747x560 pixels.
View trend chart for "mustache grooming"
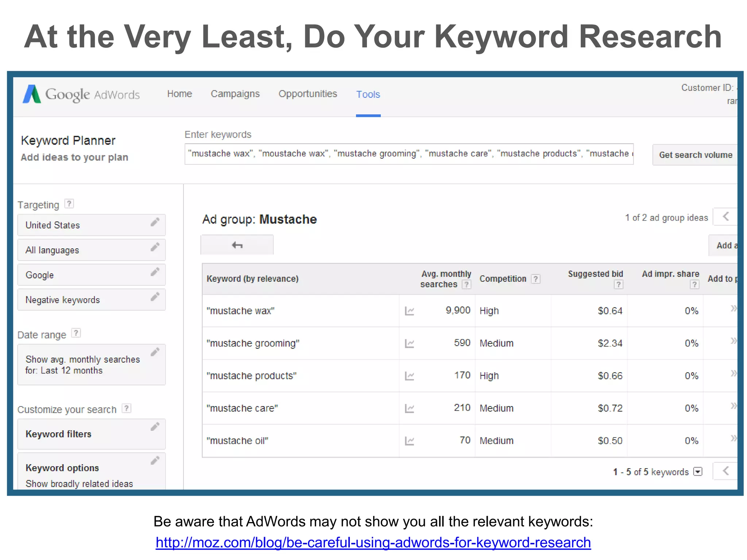(x=410, y=343)
